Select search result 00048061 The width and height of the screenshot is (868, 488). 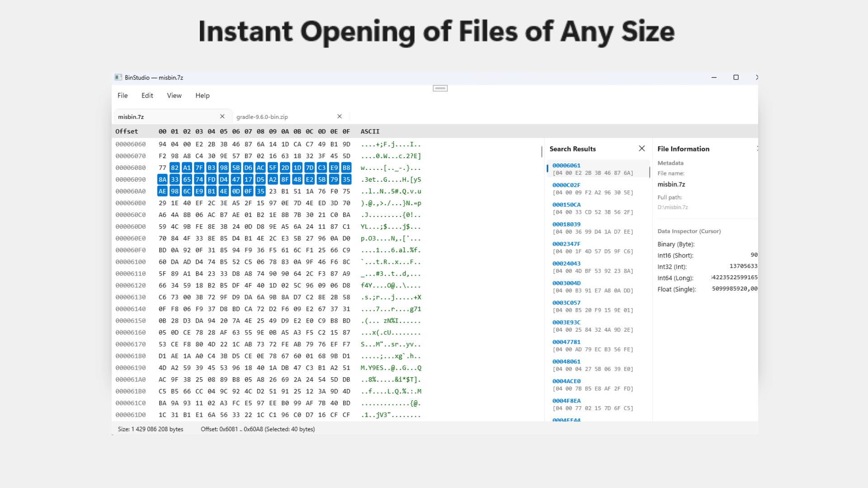[598, 365]
